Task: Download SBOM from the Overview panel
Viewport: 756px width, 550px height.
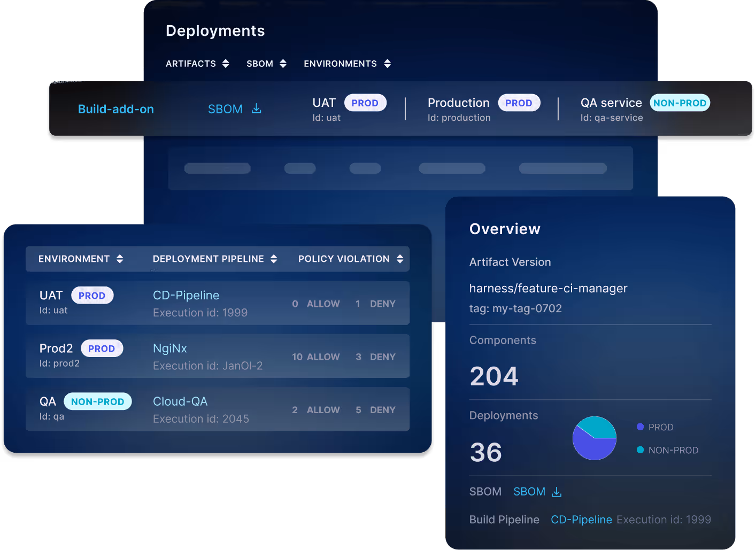Action: click(556, 491)
